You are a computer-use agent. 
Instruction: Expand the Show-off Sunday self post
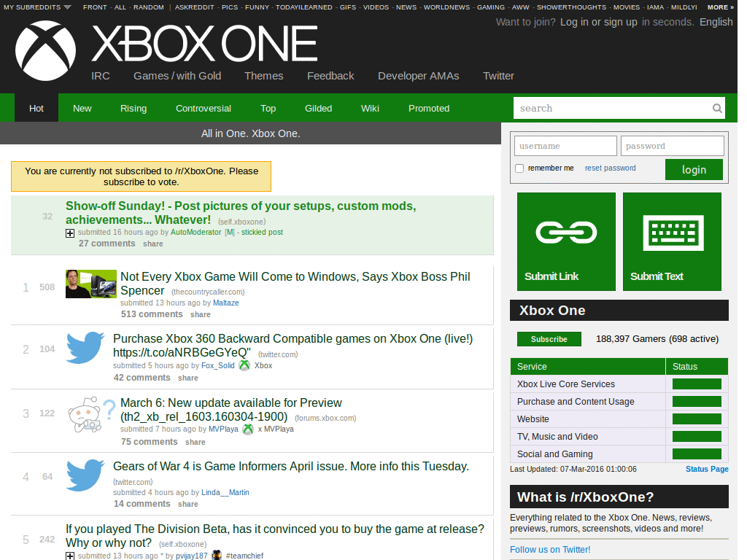click(70, 233)
